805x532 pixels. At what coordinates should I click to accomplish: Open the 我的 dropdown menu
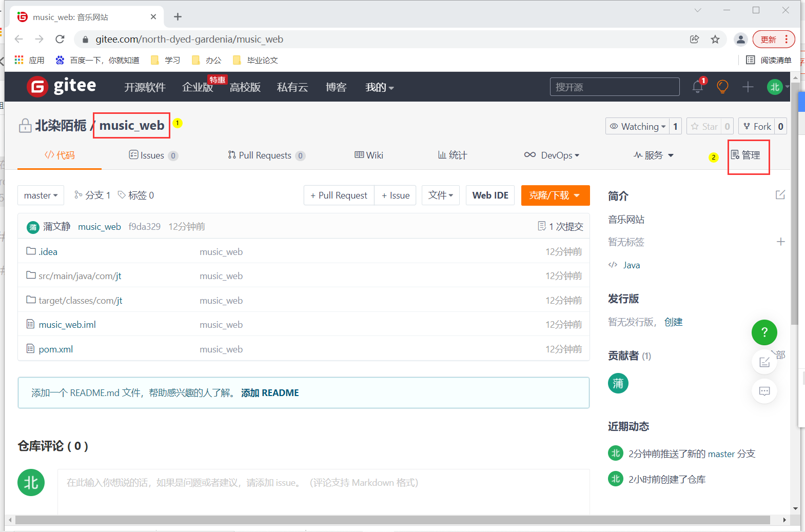tap(379, 87)
